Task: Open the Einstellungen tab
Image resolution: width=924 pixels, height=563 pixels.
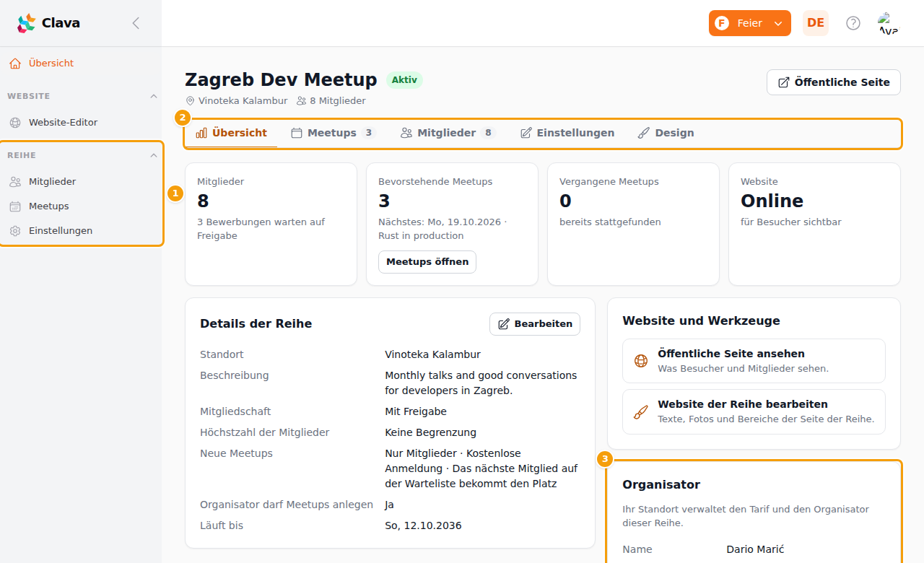Action: (567, 134)
